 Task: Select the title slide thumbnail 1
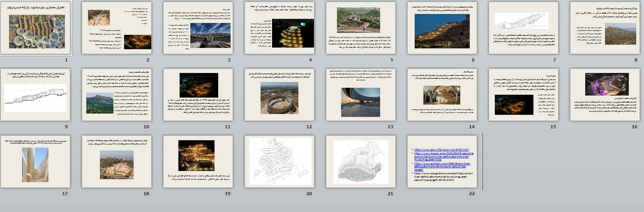click(36, 28)
